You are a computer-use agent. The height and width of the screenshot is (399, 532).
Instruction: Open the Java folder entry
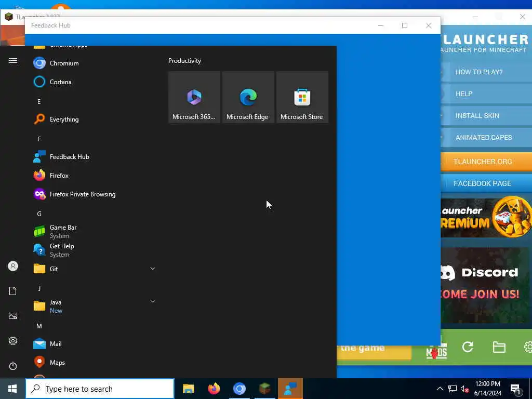(94, 306)
